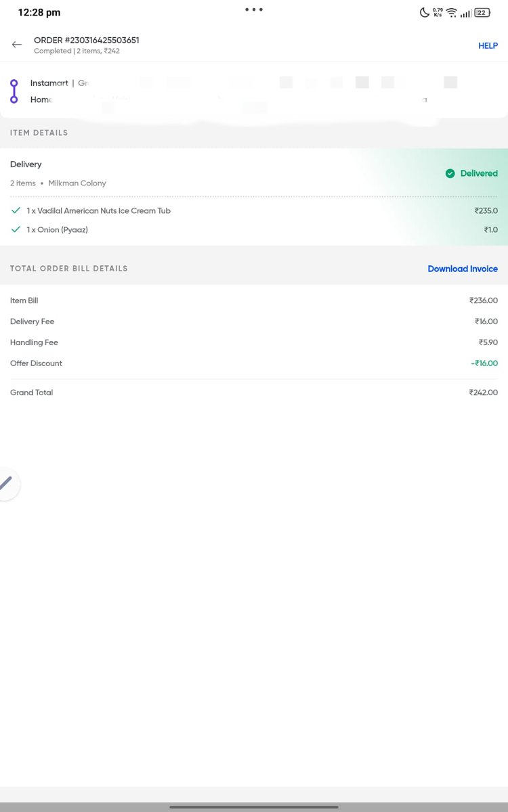
Task: Select 'TOTAL ORDER BILL DETAILS' header
Action: pyautogui.click(x=68, y=269)
